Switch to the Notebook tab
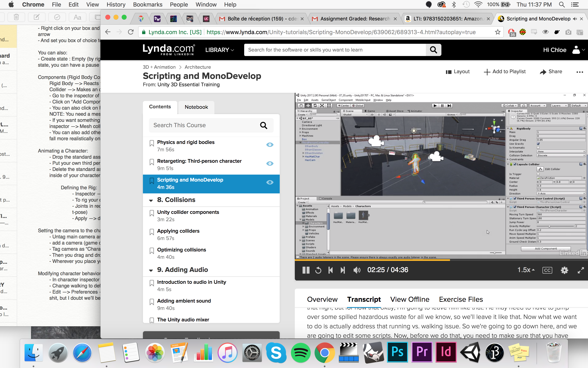 (196, 107)
